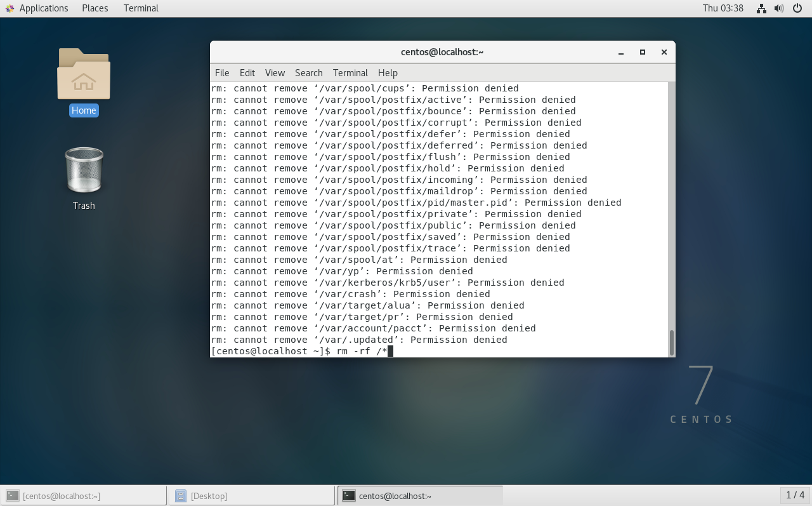812x506 pixels.
Task: Click line '/var/spool/postfix/defer'
Action: coord(391,134)
